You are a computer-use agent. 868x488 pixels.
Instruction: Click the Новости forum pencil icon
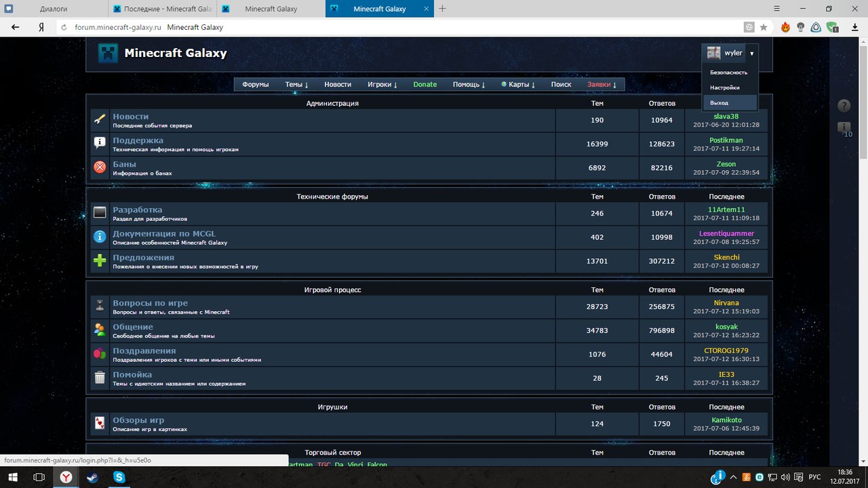point(100,120)
